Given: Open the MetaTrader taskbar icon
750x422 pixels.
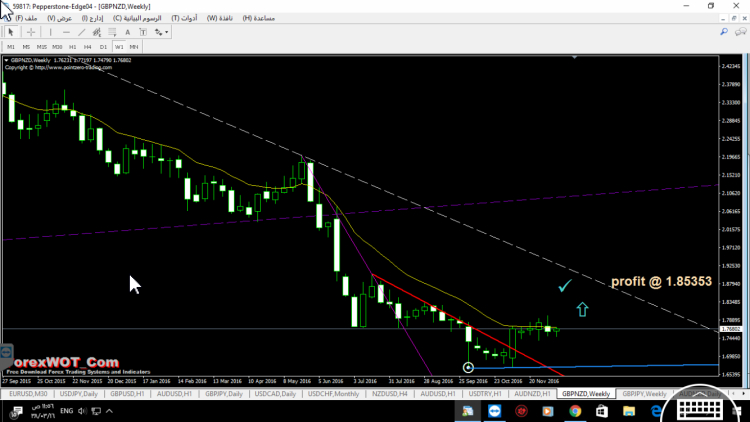Looking at the screenshot, I should [467, 411].
